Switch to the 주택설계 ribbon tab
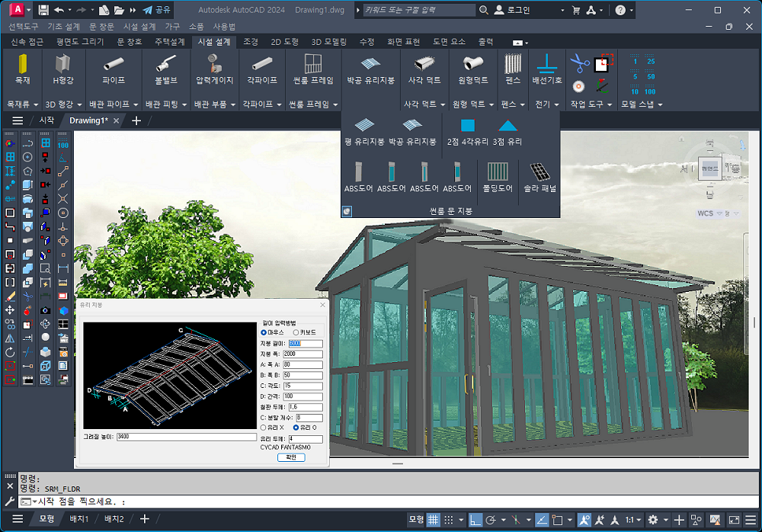 click(x=169, y=42)
